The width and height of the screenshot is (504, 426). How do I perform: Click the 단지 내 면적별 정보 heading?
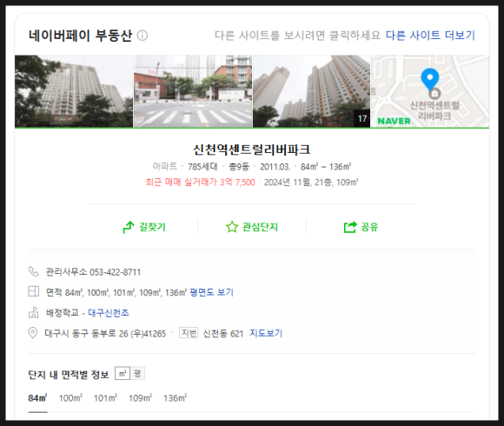69,374
